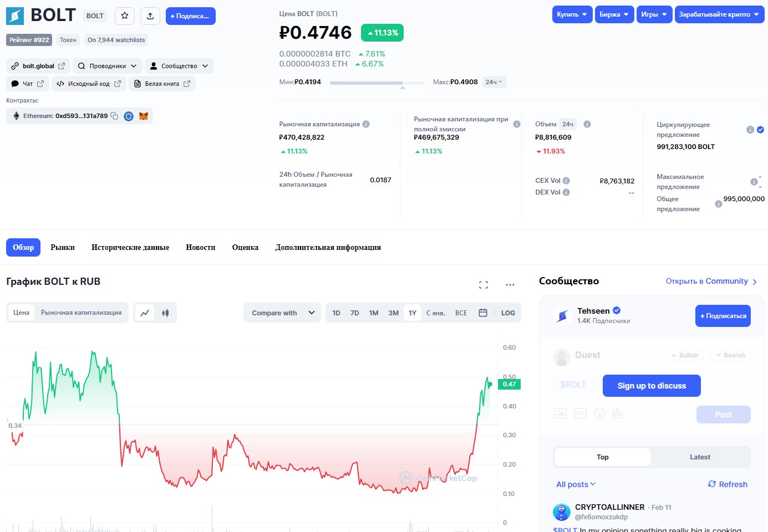Open Исторические данные tab
The width and height of the screenshot is (768, 532).
point(130,247)
